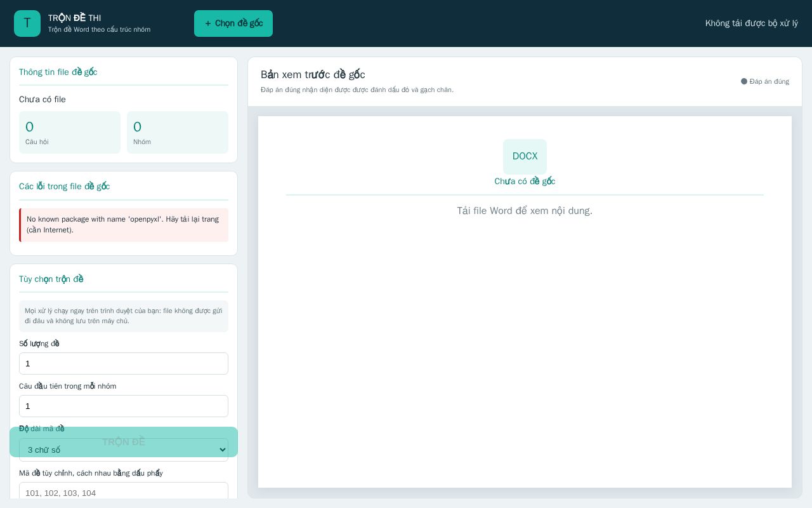Click the Đáp án đúng legend dot
812x508 pixels.
[744, 81]
